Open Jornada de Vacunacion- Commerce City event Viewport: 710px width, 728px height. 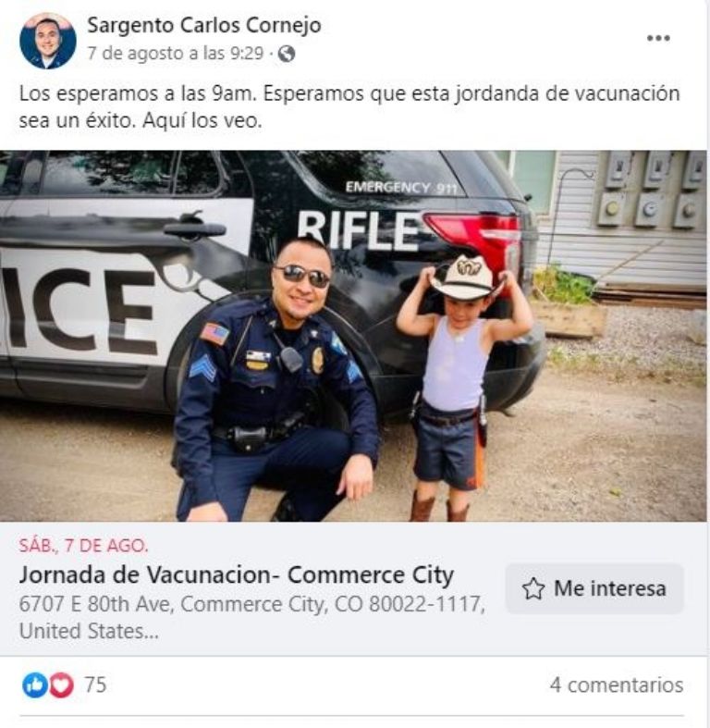point(236,574)
